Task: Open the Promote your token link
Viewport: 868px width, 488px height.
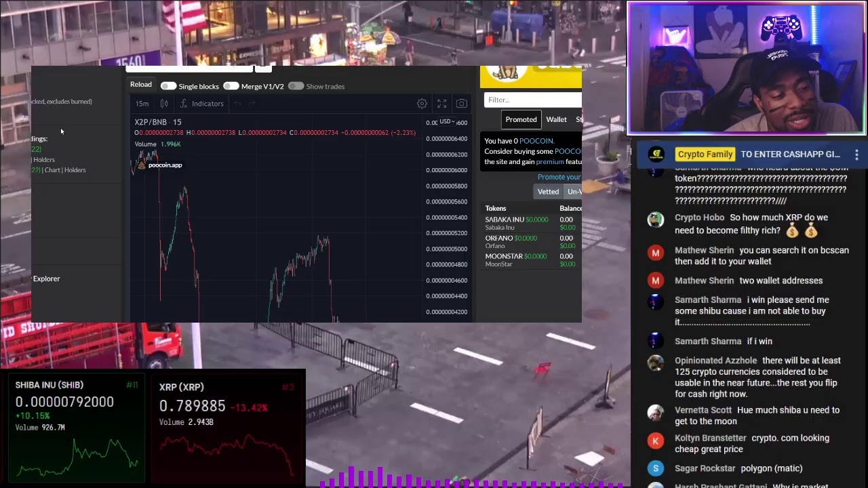Action: coord(559,177)
